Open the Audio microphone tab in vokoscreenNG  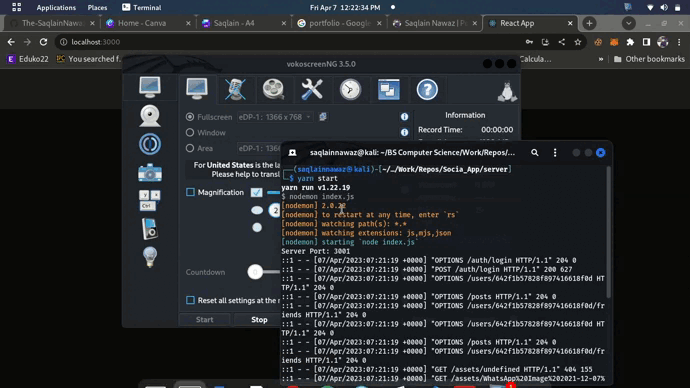[235, 89]
